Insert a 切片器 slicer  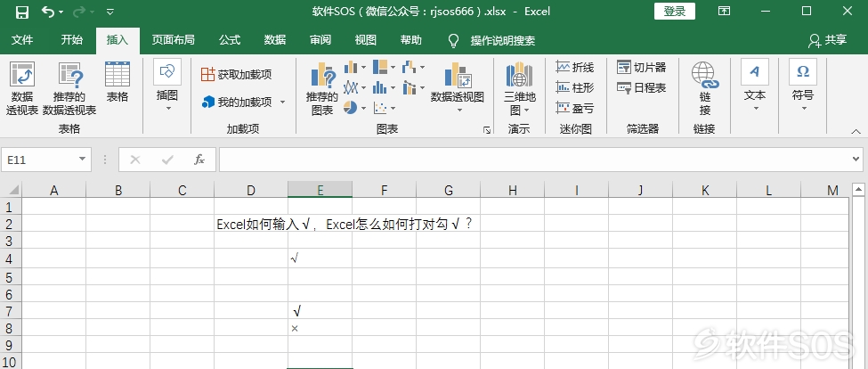[x=642, y=68]
